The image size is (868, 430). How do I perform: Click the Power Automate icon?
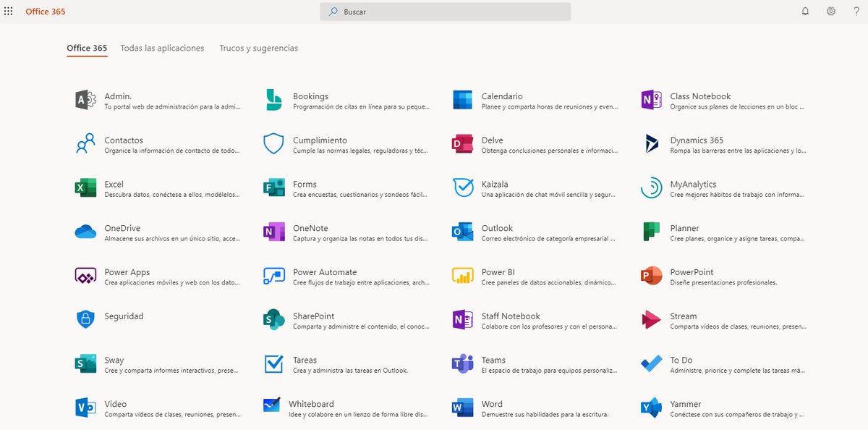point(273,277)
